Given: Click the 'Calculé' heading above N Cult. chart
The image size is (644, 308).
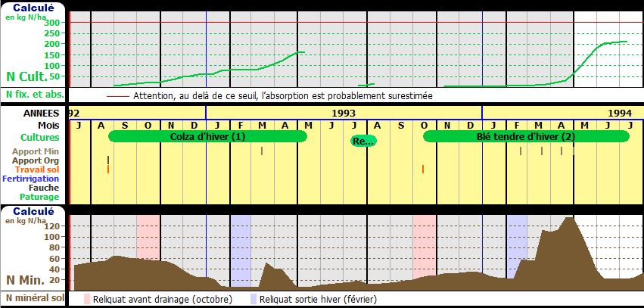Looking at the screenshot, I should (x=33, y=8).
